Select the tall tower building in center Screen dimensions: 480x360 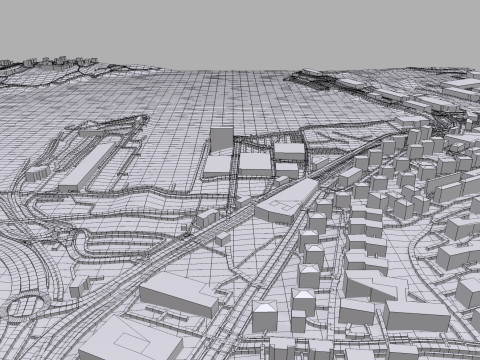(x=221, y=140)
